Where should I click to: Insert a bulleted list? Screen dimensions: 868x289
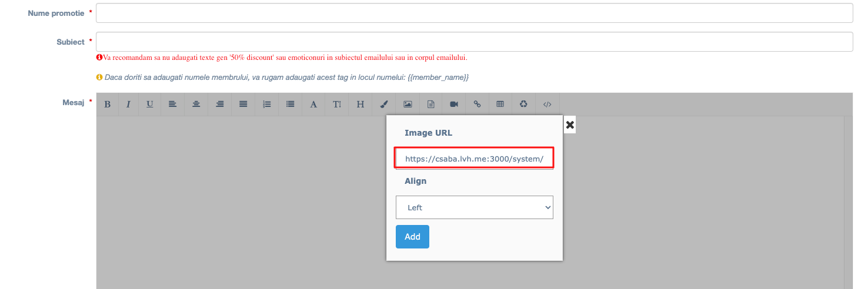[290, 104]
